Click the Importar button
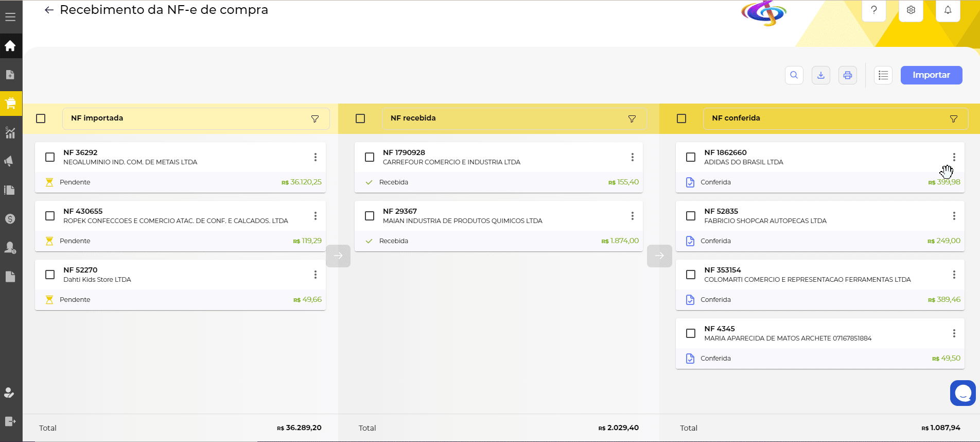Viewport: 980px width, 442px height. (x=931, y=75)
